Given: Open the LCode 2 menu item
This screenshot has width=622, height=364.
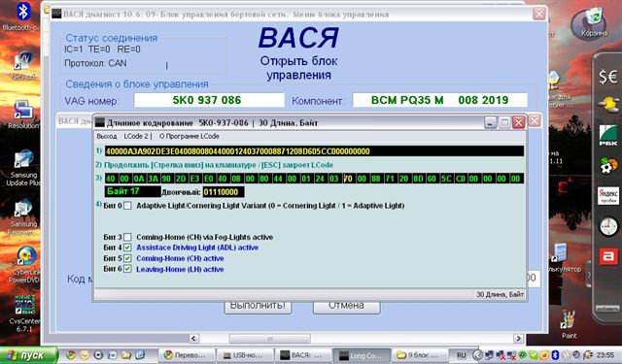Looking at the screenshot, I should tap(137, 136).
